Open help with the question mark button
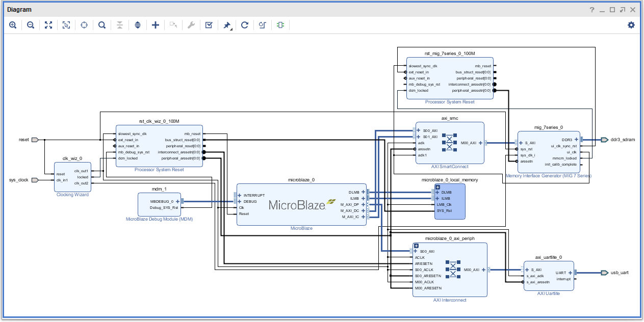The image size is (644, 322). tap(592, 10)
